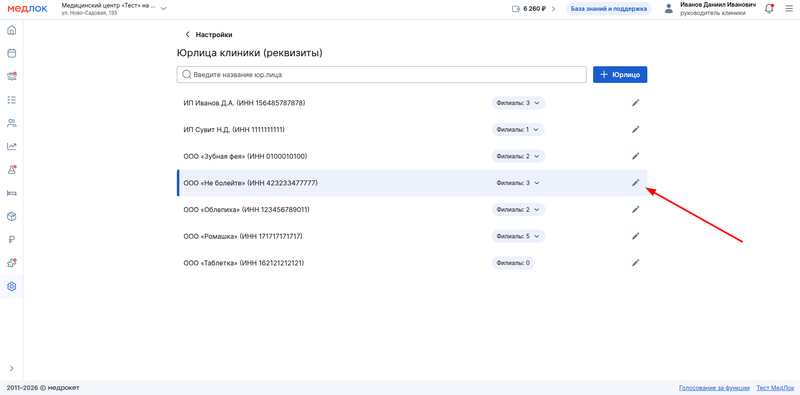The width and height of the screenshot is (800, 395).
Task: Click the wallet balance 6 260 ₽
Action: click(x=533, y=9)
